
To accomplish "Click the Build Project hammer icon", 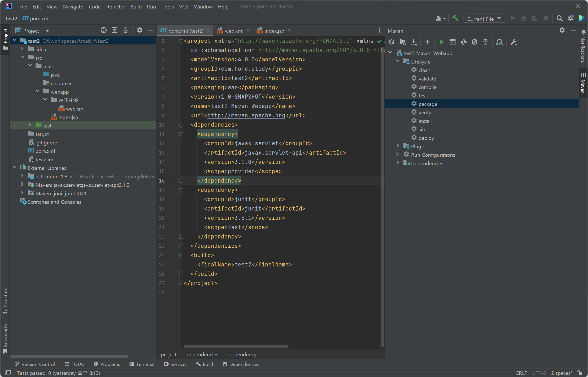I will pos(455,18).
